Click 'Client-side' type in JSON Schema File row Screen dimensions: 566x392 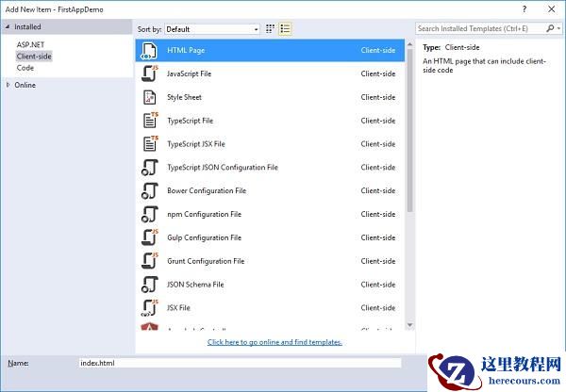[378, 285]
